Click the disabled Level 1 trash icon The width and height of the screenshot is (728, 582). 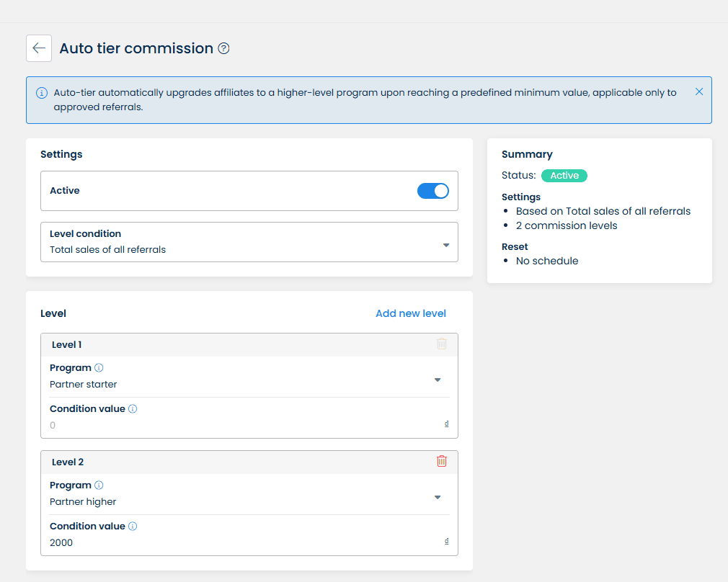tap(441, 344)
